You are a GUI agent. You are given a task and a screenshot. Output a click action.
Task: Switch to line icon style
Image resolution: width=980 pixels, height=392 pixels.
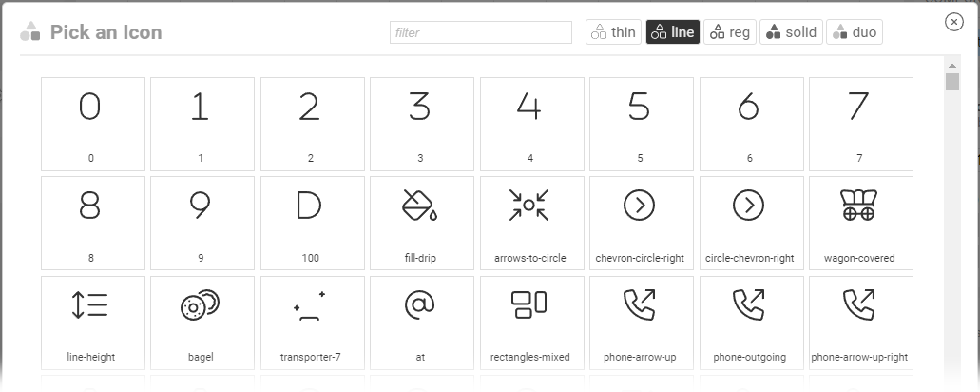(672, 32)
